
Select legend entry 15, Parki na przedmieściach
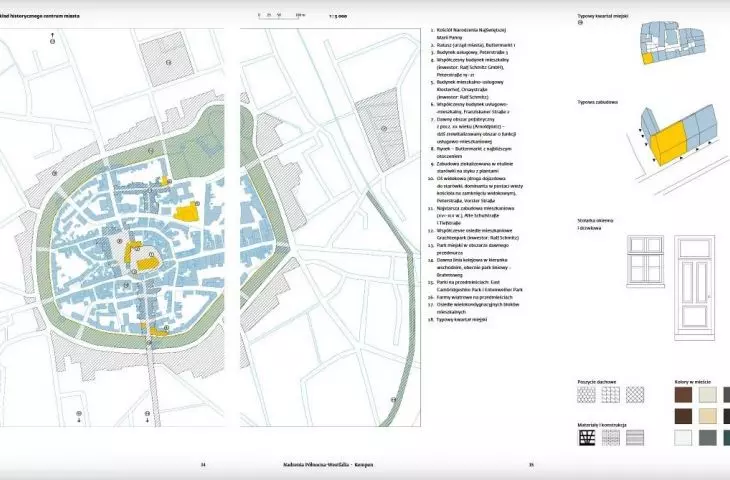tap(475, 286)
